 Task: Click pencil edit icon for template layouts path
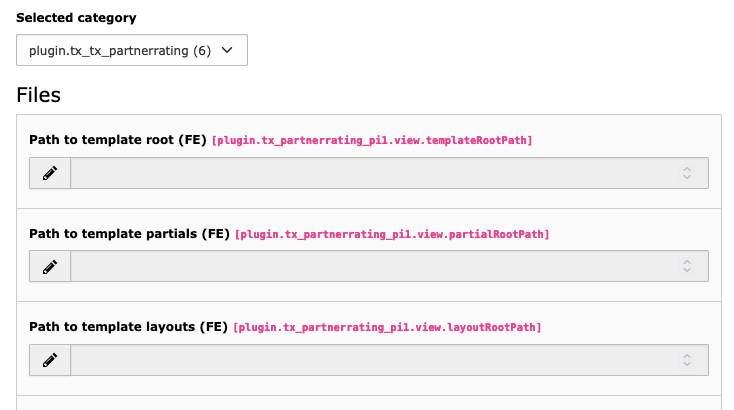[x=50, y=360]
